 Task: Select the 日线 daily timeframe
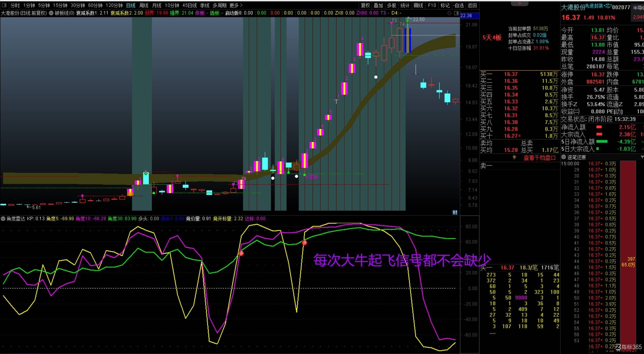pos(131,5)
